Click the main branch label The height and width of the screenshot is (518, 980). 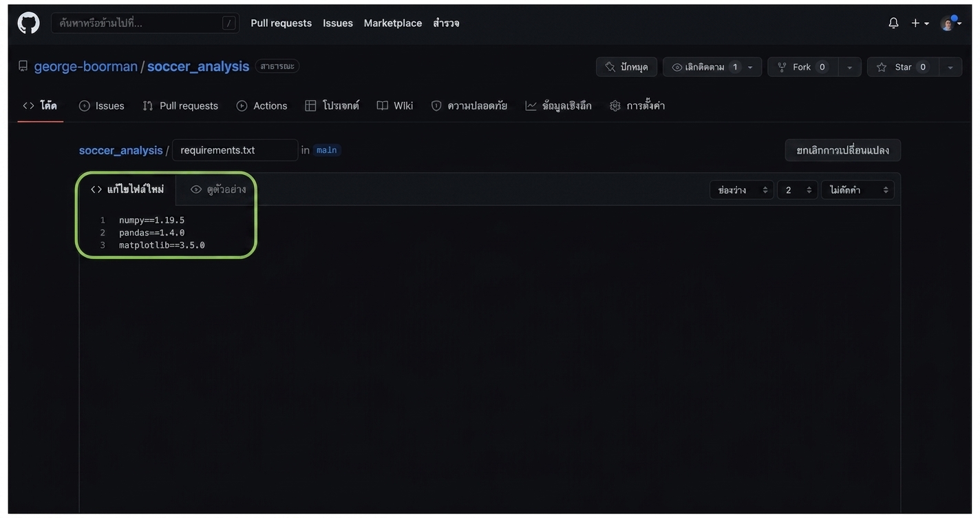327,150
